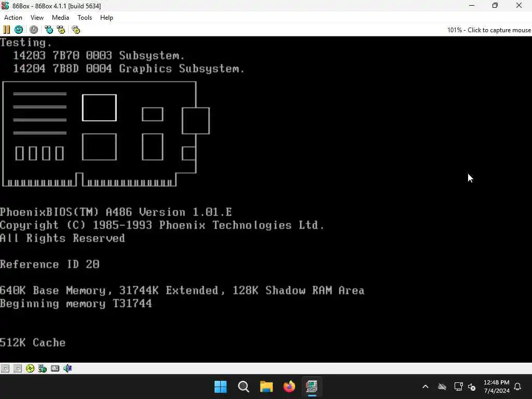The image size is (532, 399).
Task: Show hidden system tray icons
Action: (x=425, y=387)
